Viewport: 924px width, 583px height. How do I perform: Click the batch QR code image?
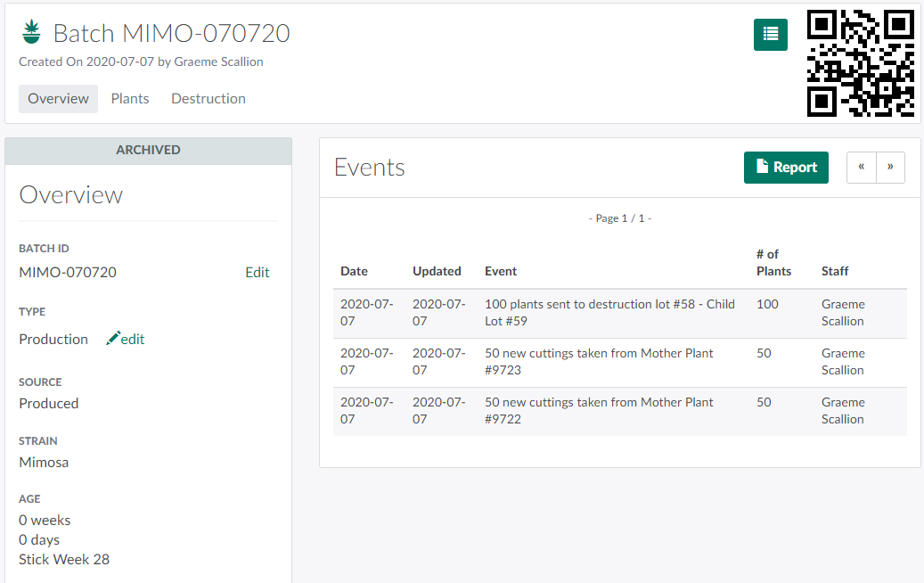tap(861, 63)
